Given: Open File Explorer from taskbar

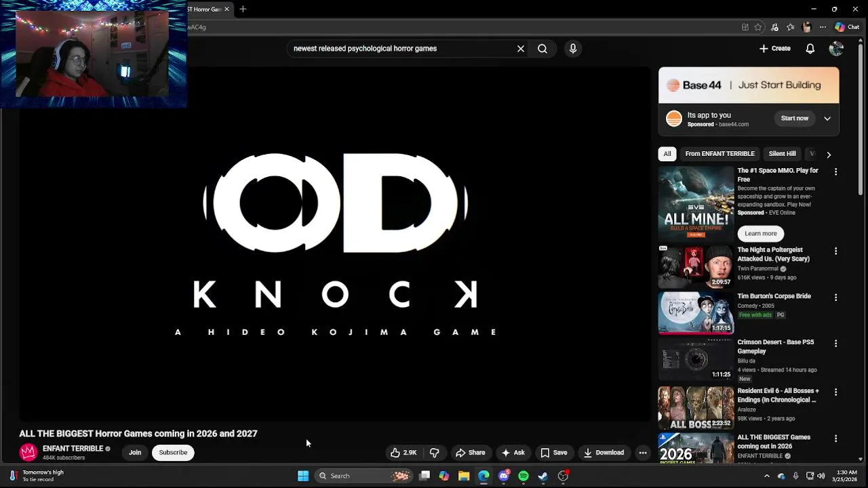Looking at the screenshot, I should tap(464, 476).
